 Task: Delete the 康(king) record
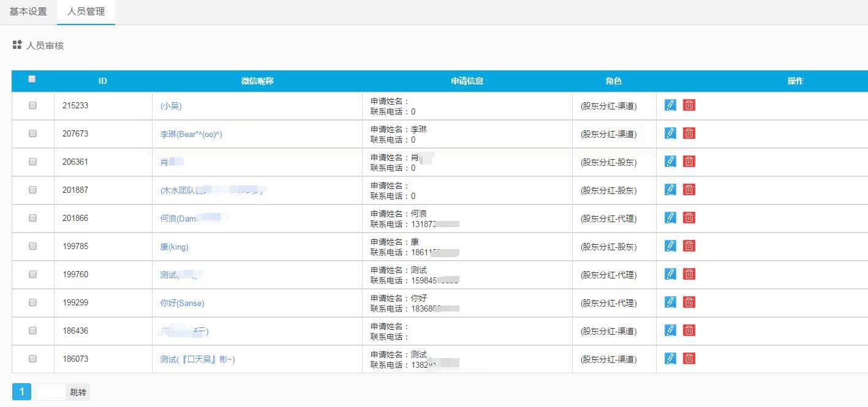click(x=689, y=245)
